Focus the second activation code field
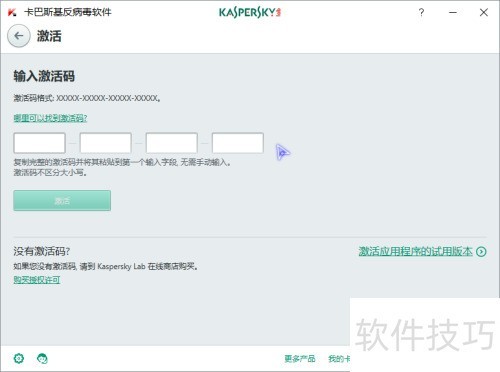Screen dimensions: 500x372 pyautogui.click(x=105, y=143)
